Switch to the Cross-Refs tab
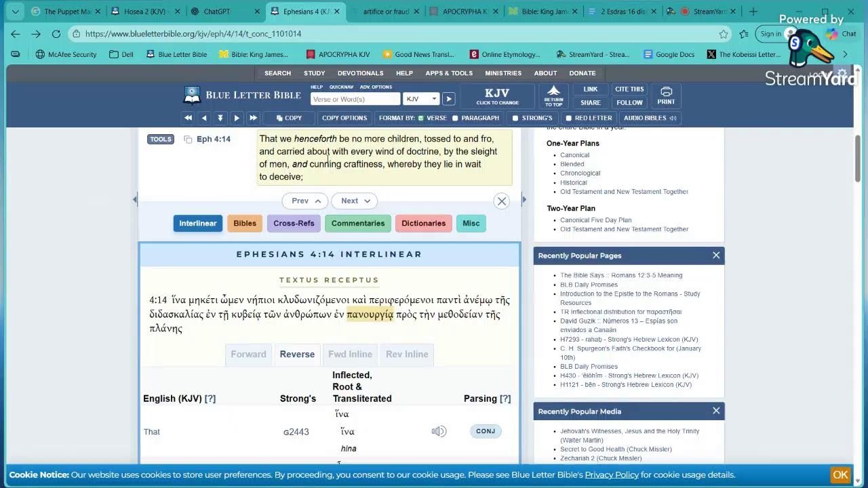This screenshot has height=488, width=868. point(294,223)
